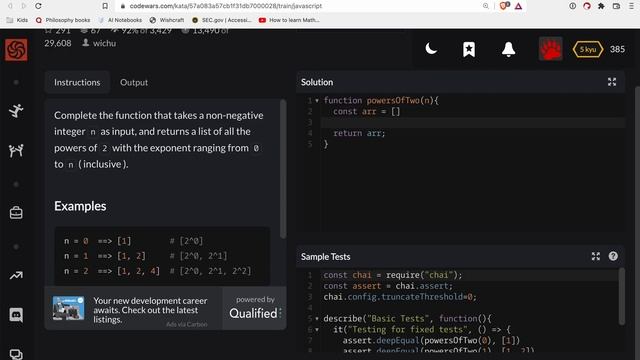
Task: Open the browser extensions puzzle icon
Action: tap(601, 6)
